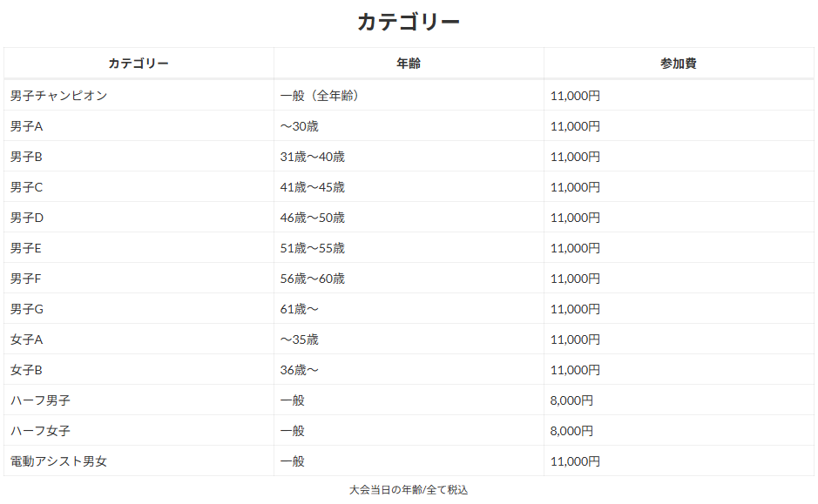Click the 61歳～ age cell
This screenshot has width=818, height=504.
pyautogui.click(x=299, y=309)
